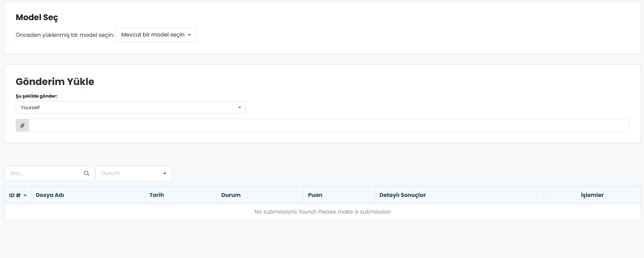Open the Durum status filter dropdown

[134, 173]
